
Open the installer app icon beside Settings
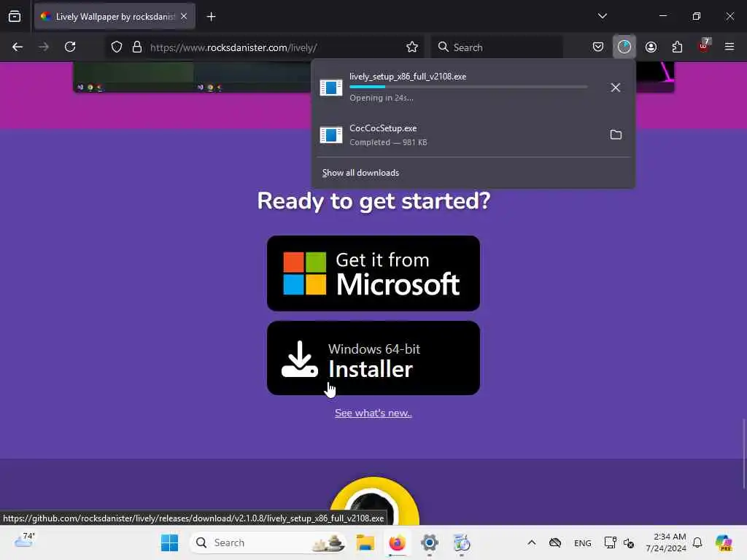[461, 542]
